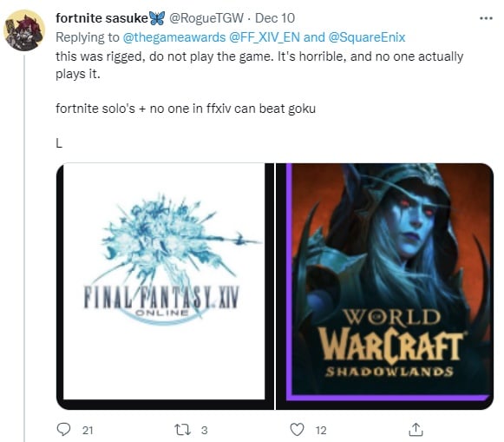The width and height of the screenshot is (504, 442).
Task: Click the blue butterfly emoji in name
Action: point(158,18)
